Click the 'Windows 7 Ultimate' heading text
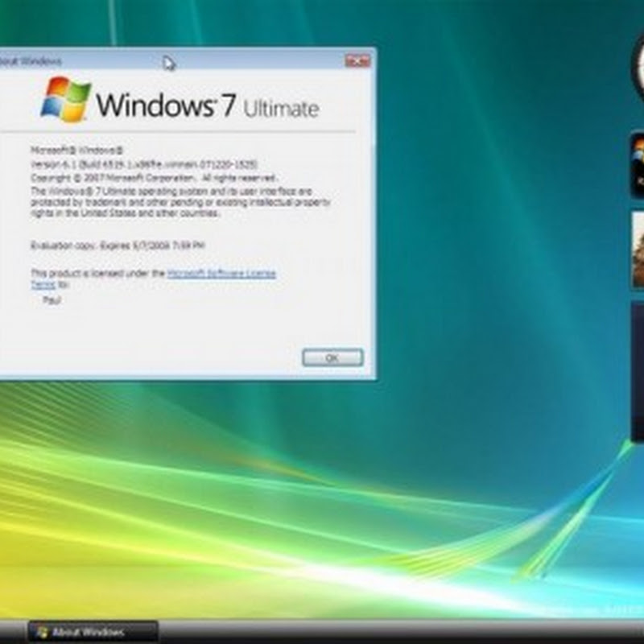 pyautogui.click(x=208, y=105)
